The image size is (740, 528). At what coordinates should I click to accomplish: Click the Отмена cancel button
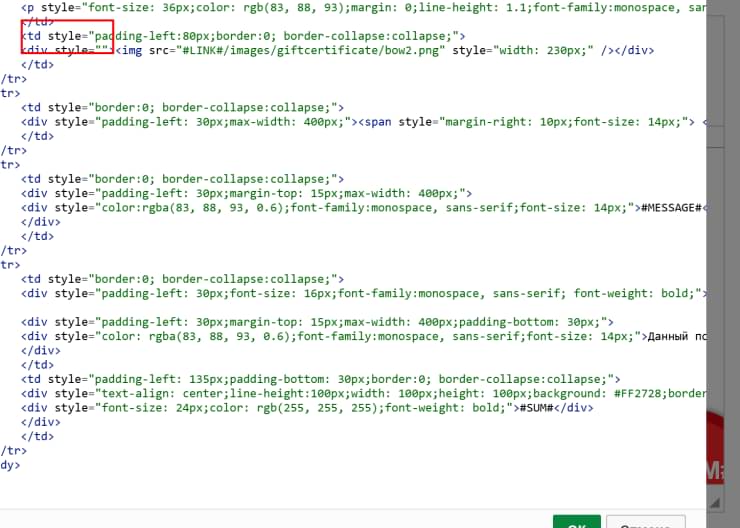646,522
